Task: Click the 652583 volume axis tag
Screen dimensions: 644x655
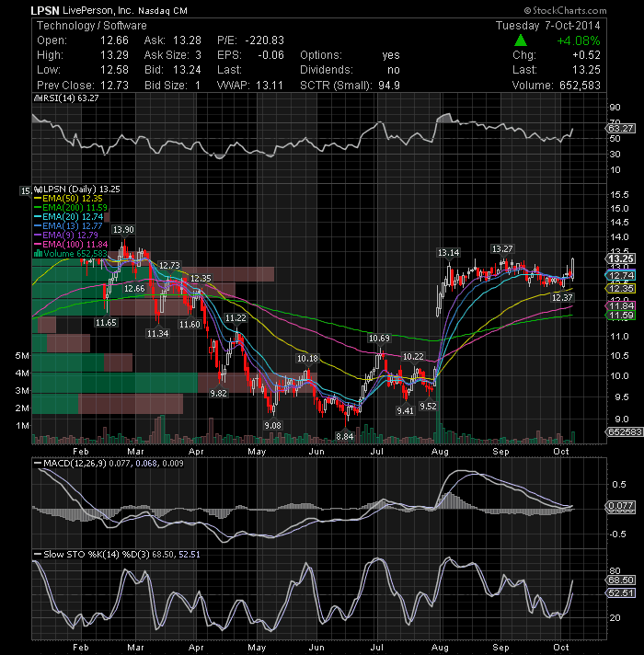Action: pos(624,431)
